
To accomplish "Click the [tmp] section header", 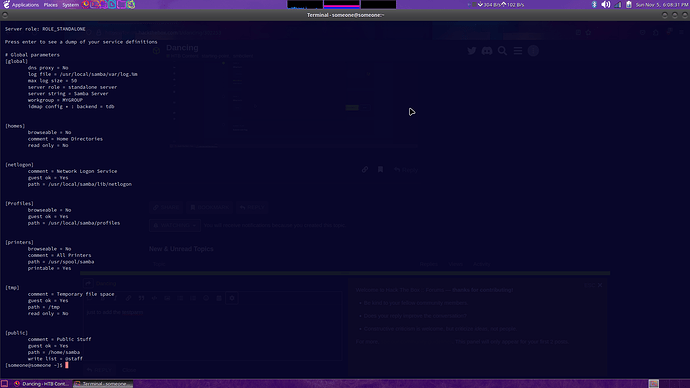I will pos(12,288).
